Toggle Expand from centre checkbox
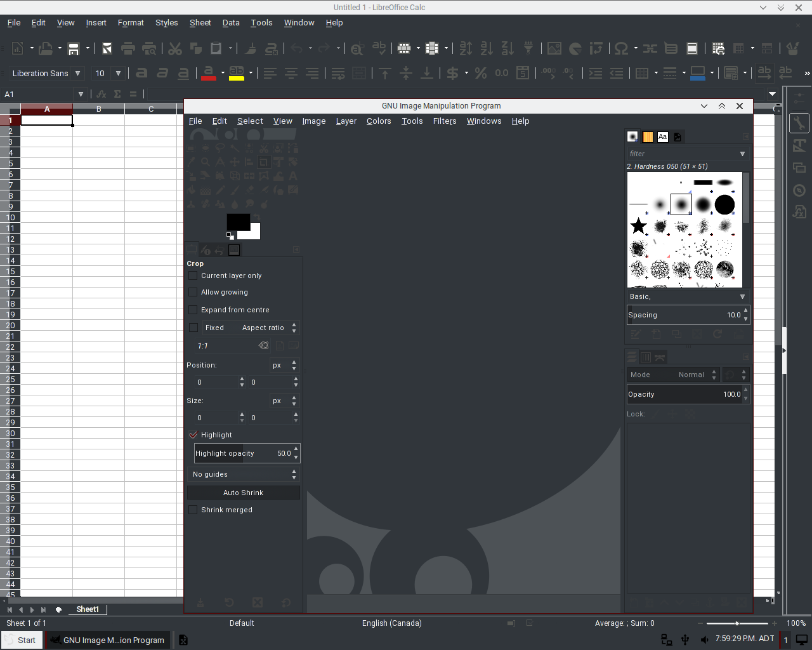Viewport: 812px width, 650px height. pyautogui.click(x=193, y=310)
